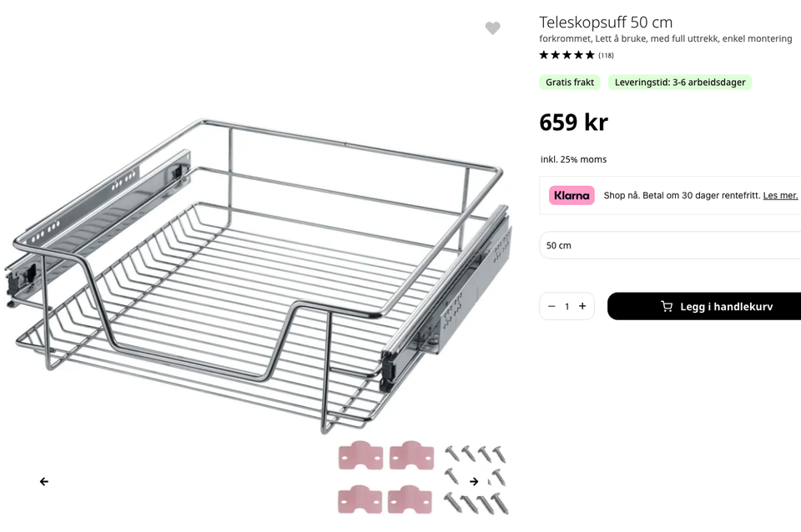Open the Klarna 'Les mer.' link
Image resolution: width=801 pixels, height=532 pixels.
pos(780,195)
